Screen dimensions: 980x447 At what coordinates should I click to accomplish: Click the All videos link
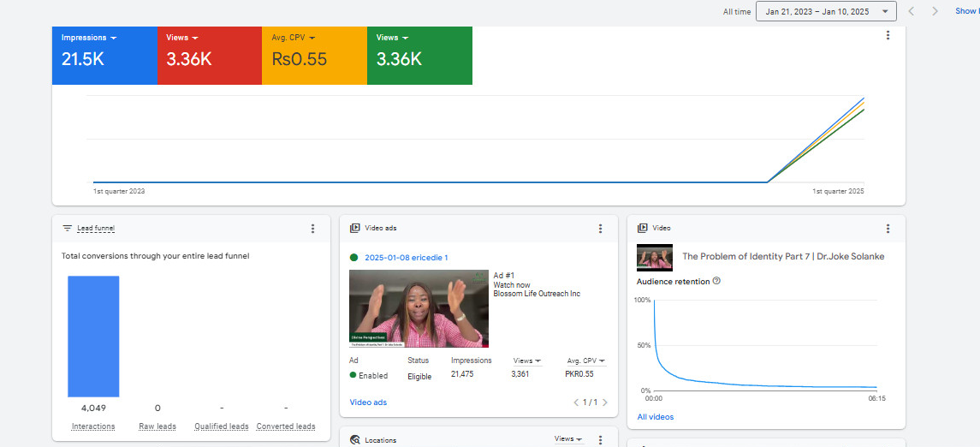[x=655, y=417]
